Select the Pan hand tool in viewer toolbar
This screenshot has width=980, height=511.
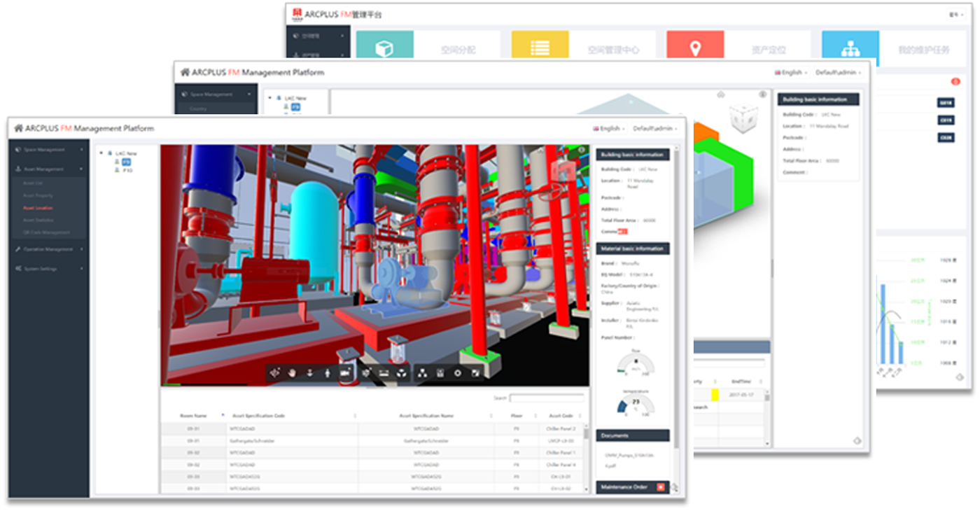tap(293, 374)
